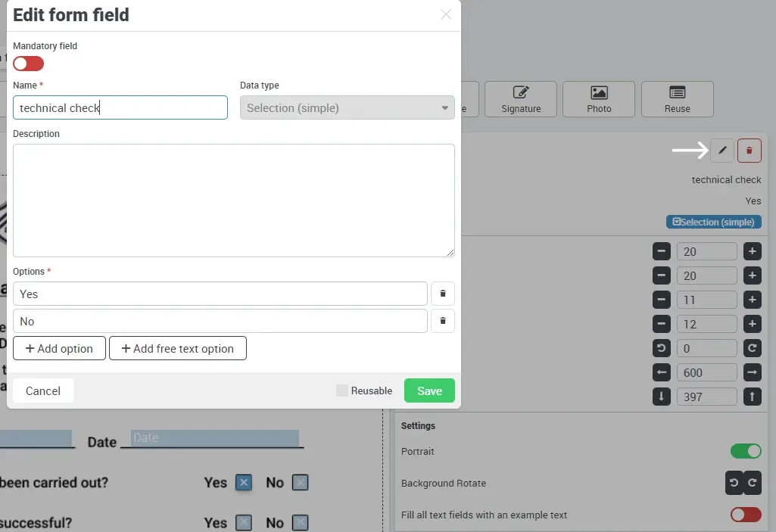Cancel editing the form field
This screenshot has height=532, width=776.
point(43,390)
